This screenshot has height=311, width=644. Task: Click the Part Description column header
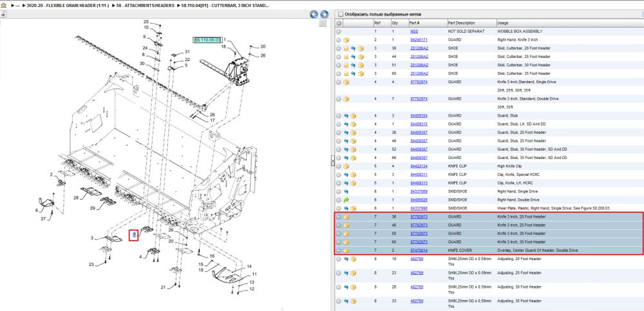(471, 23)
